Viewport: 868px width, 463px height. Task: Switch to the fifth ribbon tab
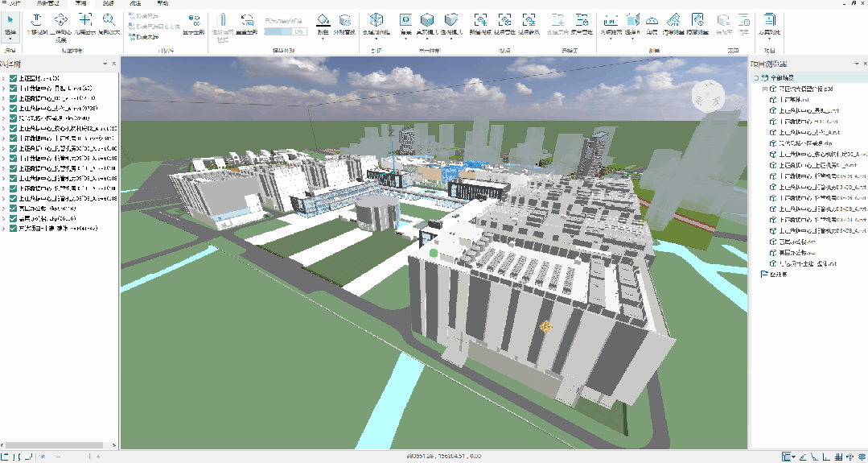pyautogui.click(x=136, y=3)
